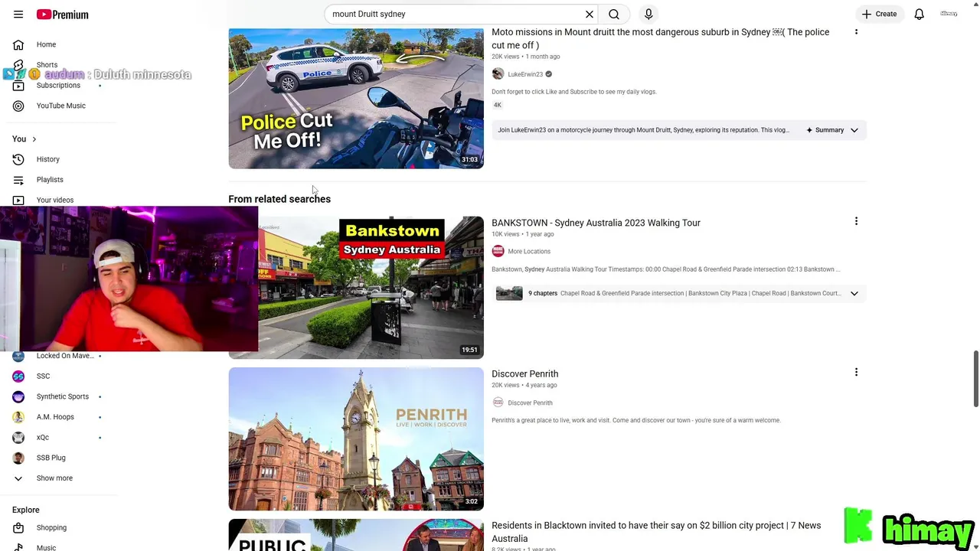Visit the More Locations channel

(529, 251)
